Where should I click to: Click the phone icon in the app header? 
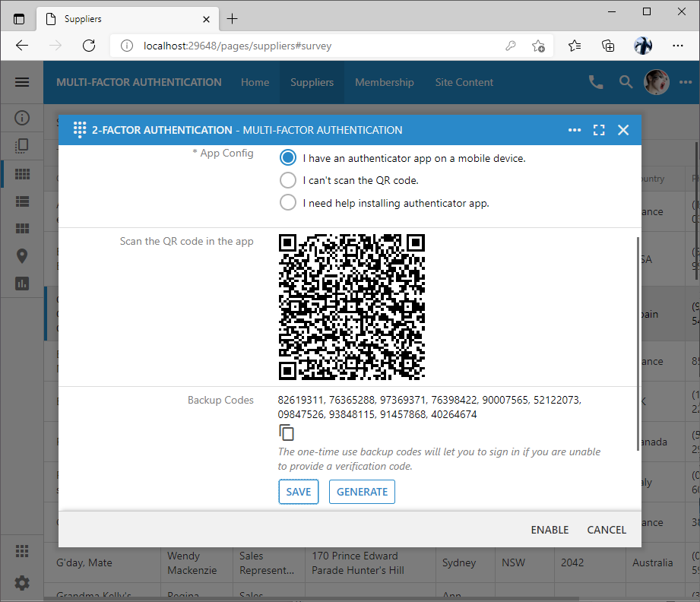point(596,82)
